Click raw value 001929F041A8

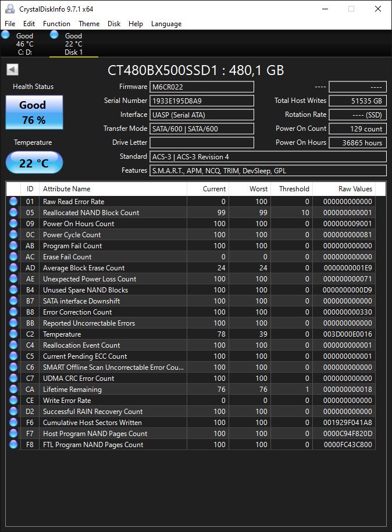click(x=348, y=423)
